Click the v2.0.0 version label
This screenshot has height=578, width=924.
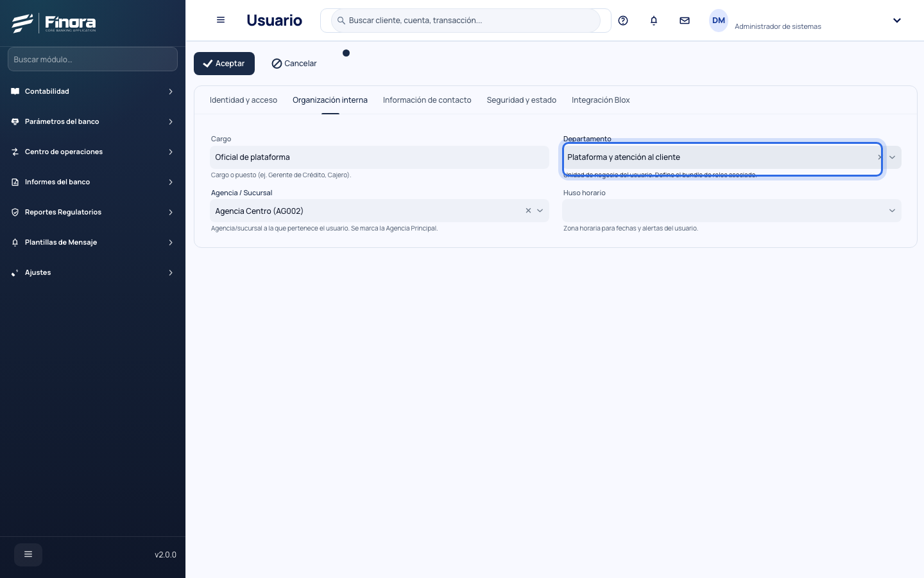pos(166,555)
